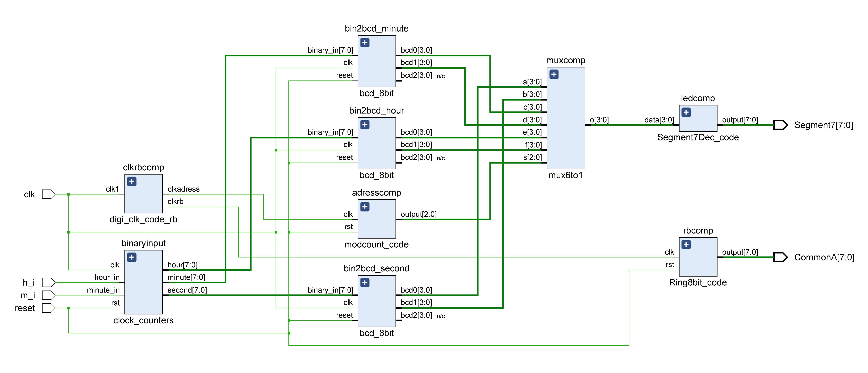The width and height of the screenshot is (868, 373).
Task: Click the binaryinput instance label
Action: click(144, 243)
